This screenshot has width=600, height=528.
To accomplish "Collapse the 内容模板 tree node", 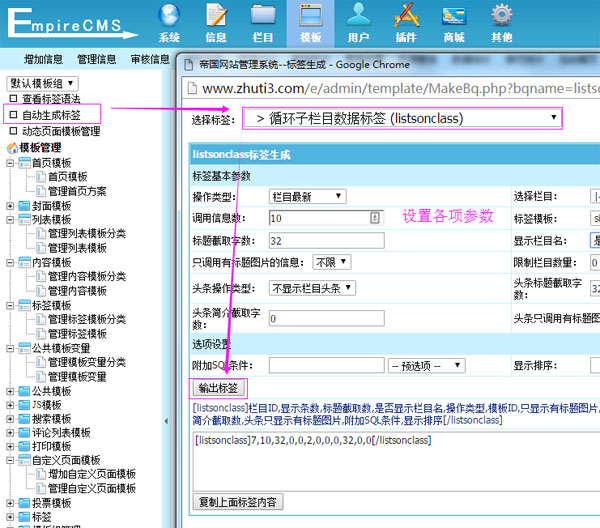I will (x=10, y=263).
